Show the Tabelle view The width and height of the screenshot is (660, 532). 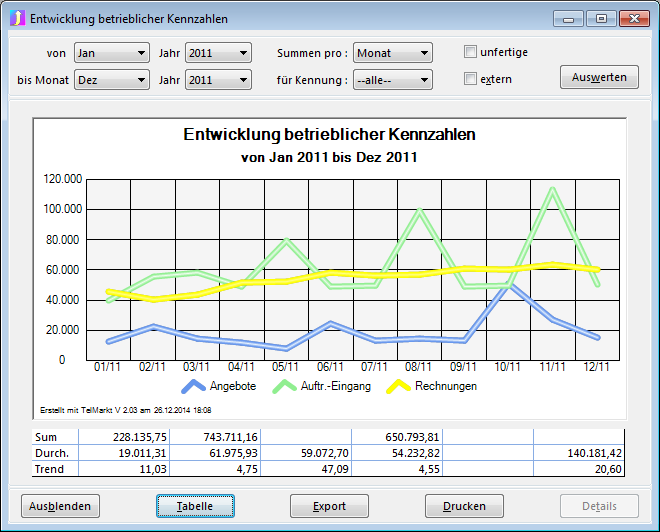(196, 506)
